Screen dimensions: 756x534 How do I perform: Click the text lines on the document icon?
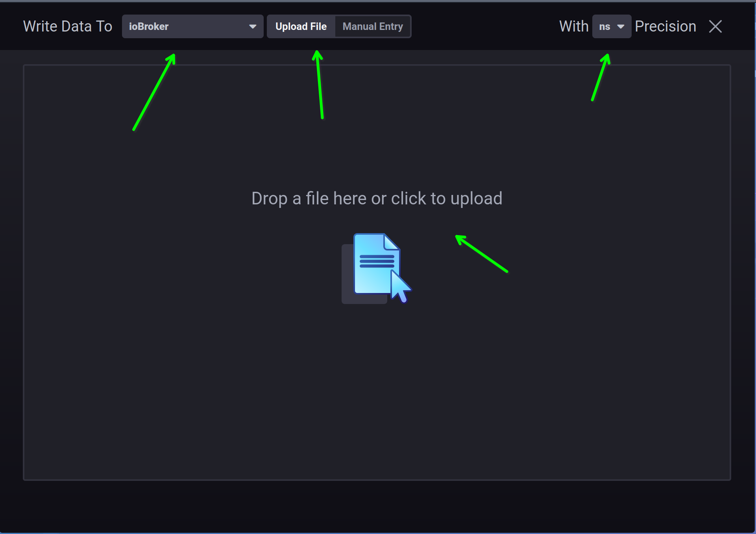pos(377,261)
